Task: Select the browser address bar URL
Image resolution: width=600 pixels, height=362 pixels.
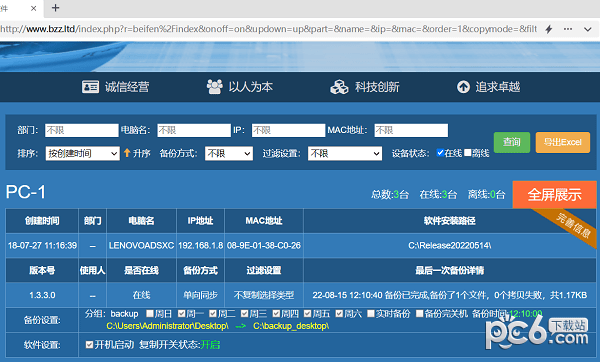Action: pos(269,29)
